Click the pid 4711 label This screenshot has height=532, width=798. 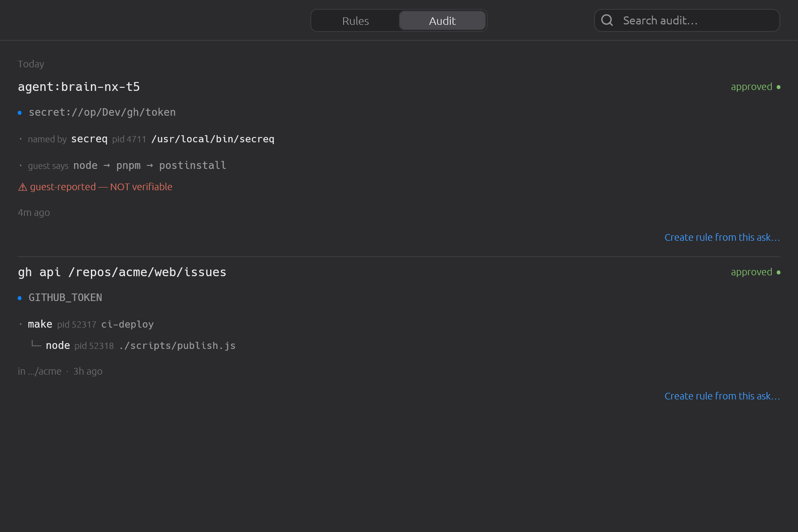[x=129, y=140]
